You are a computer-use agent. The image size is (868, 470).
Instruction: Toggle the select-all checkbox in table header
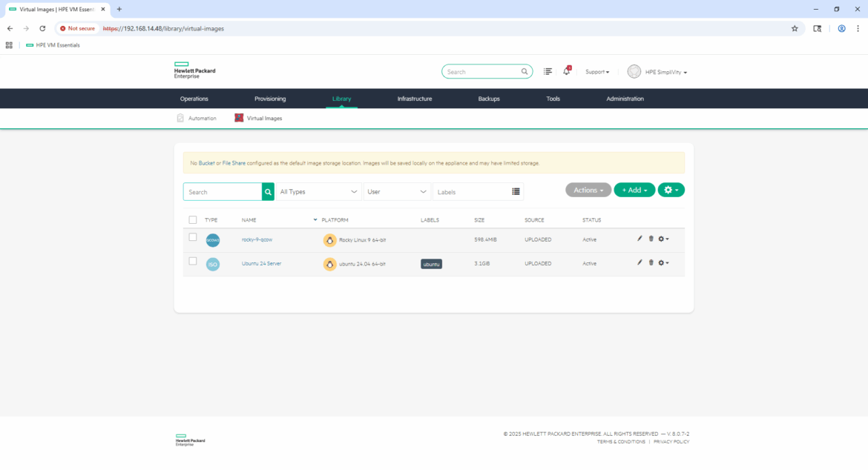click(x=193, y=220)
